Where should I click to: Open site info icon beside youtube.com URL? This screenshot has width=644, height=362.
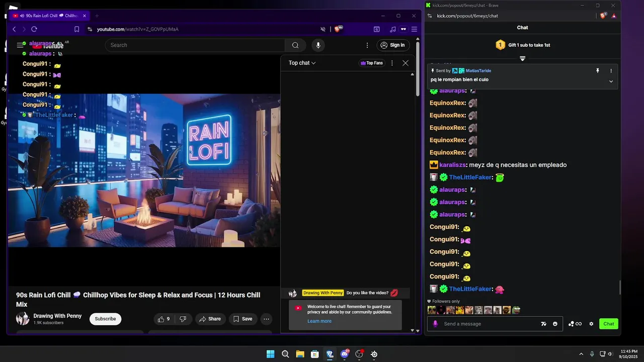tap(90, 29)
